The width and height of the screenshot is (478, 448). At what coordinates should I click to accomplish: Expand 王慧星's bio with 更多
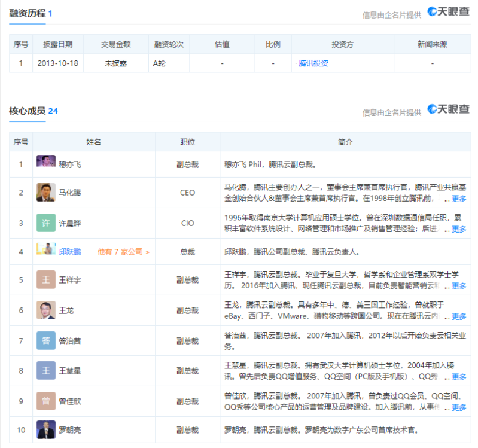click(x=459, y=377)
